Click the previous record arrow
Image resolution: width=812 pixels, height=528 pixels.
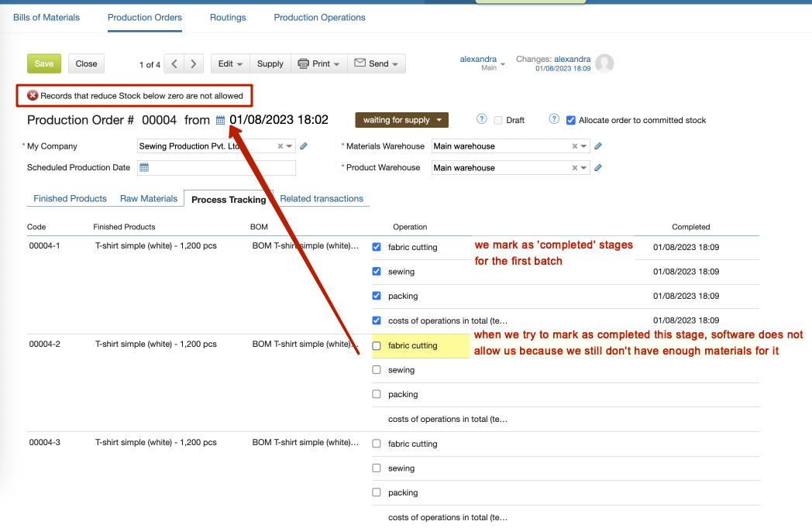click(174, 63)
